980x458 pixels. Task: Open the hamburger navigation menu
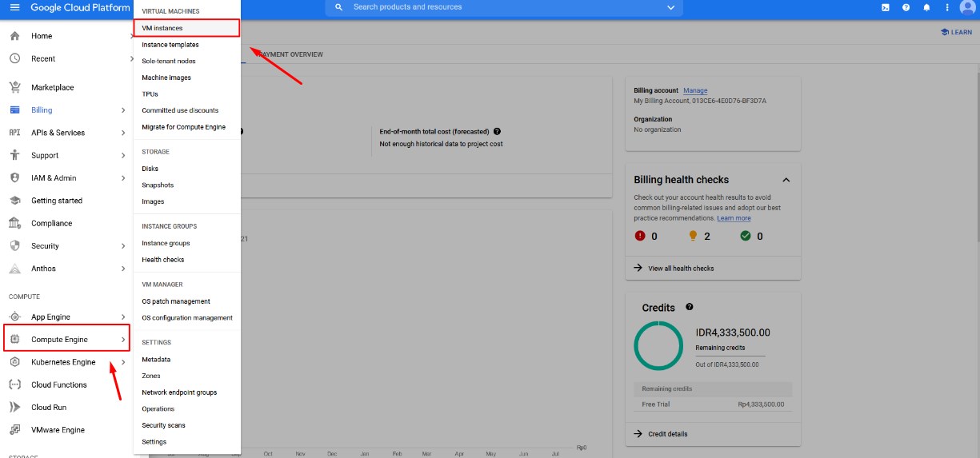[14, 7]
